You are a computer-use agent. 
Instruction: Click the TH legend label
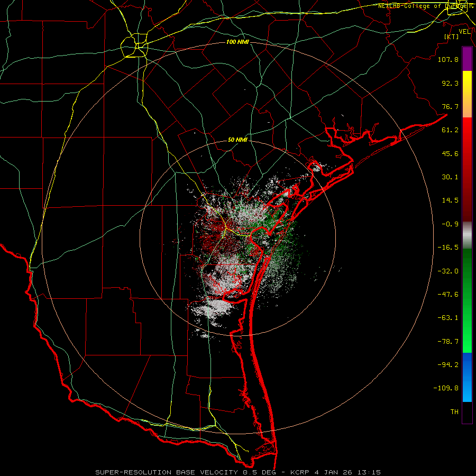point(454,412)
